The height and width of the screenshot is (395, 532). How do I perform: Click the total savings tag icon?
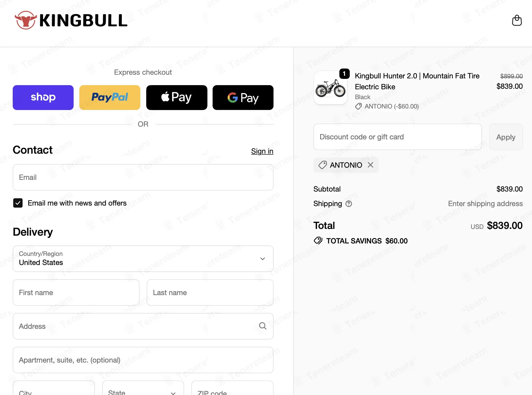318,241
